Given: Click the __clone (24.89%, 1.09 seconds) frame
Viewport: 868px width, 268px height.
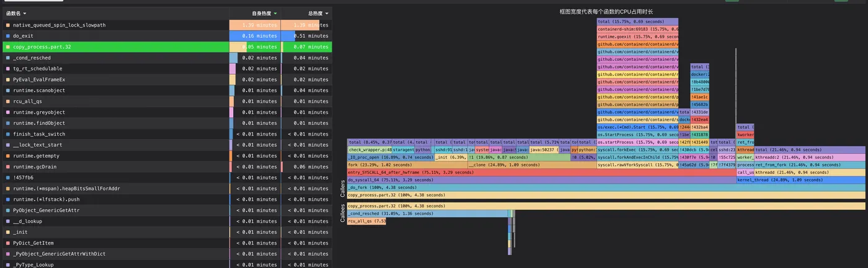Looking at the screenshot, I should pyautogui.click(x=532, y=165).
